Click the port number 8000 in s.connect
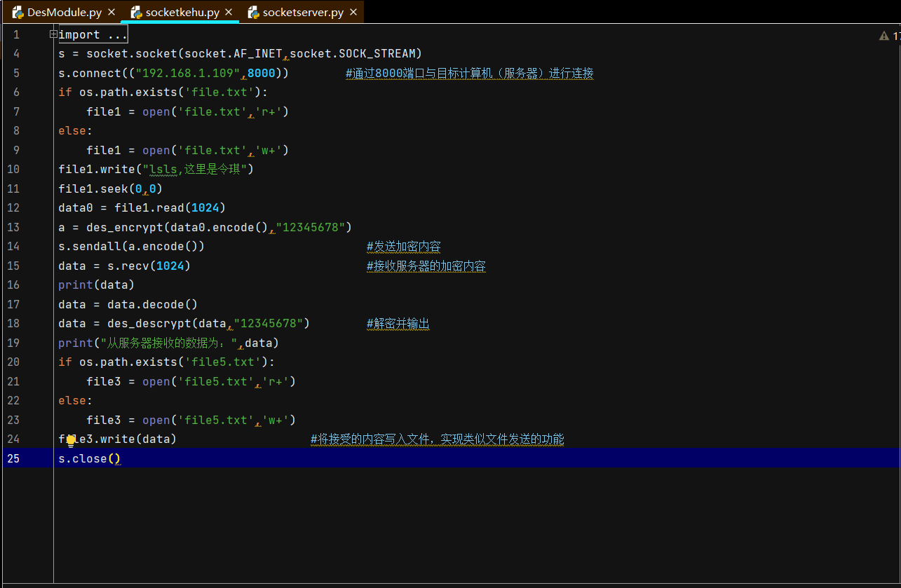Image resolution: width=901 pixels, height=588 pixels. coord(261,74)
